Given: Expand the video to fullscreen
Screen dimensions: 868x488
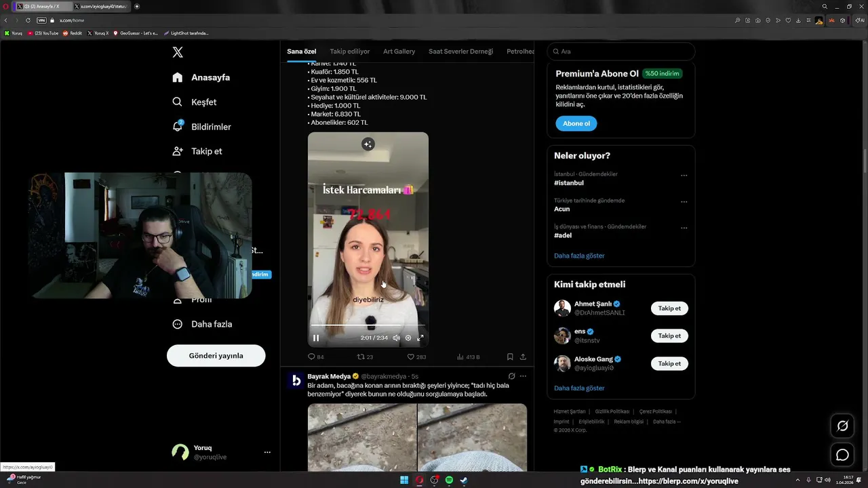Looking at the screenshot, I should 420,338.
